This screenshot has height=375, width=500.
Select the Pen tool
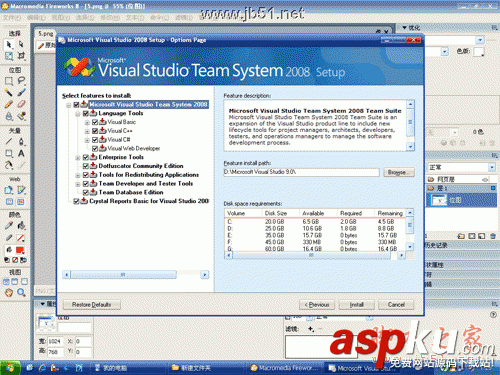[x=21, y=141]
